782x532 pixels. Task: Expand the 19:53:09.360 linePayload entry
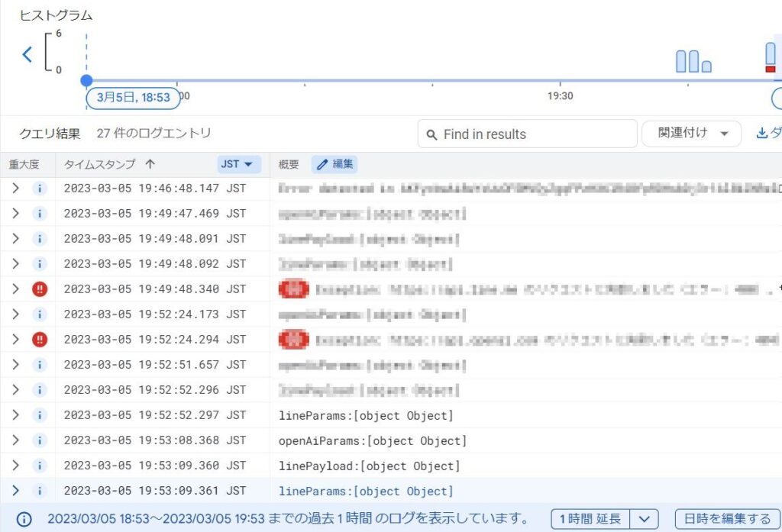coord(15,466)
